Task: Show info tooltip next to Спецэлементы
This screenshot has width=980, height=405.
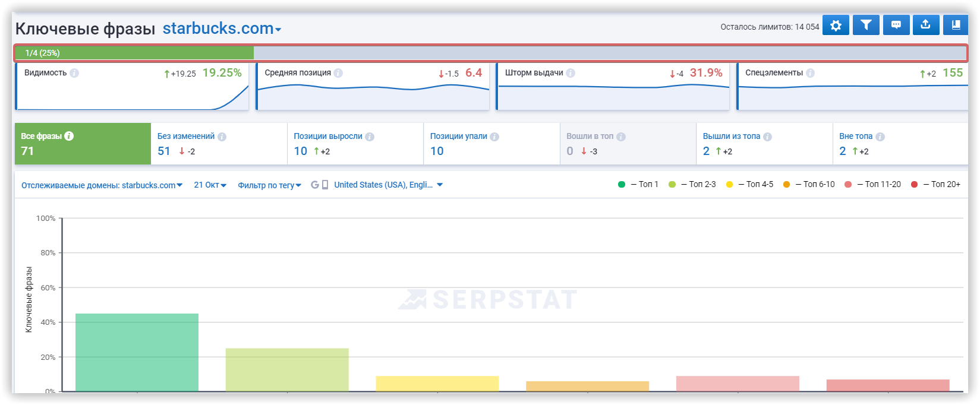Action: [x=810, y=73]
